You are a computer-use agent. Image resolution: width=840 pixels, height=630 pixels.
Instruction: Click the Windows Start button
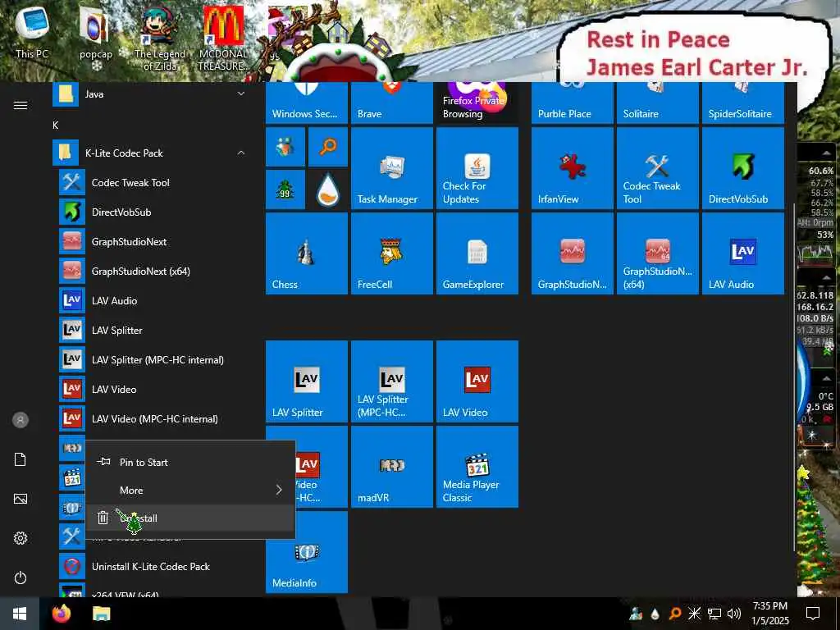pyautogui.click(x=20, y=614)
